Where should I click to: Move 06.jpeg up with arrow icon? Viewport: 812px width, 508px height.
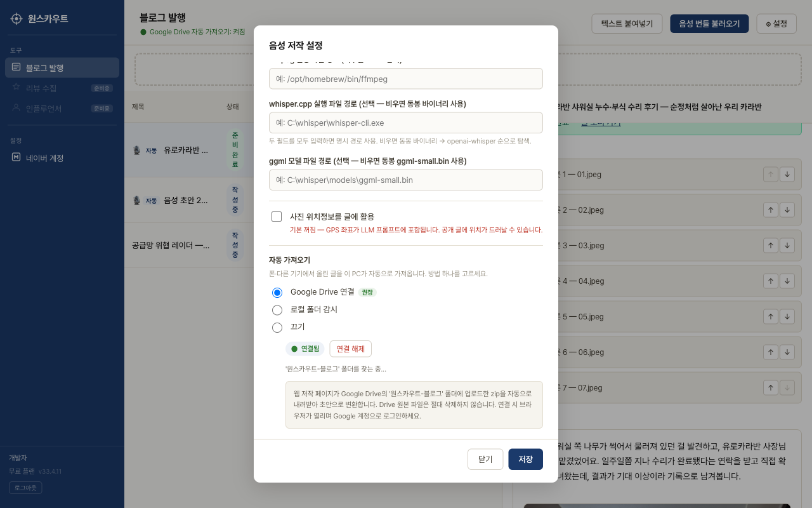(x=771, y=352)
